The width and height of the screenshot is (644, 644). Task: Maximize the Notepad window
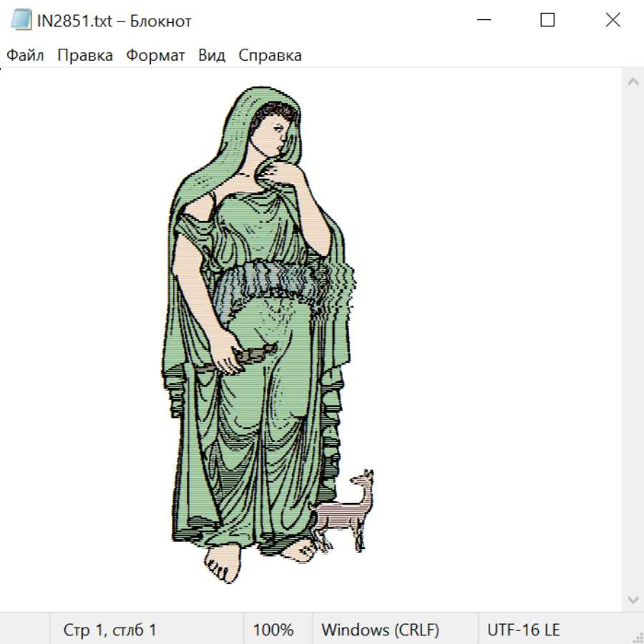547,20
